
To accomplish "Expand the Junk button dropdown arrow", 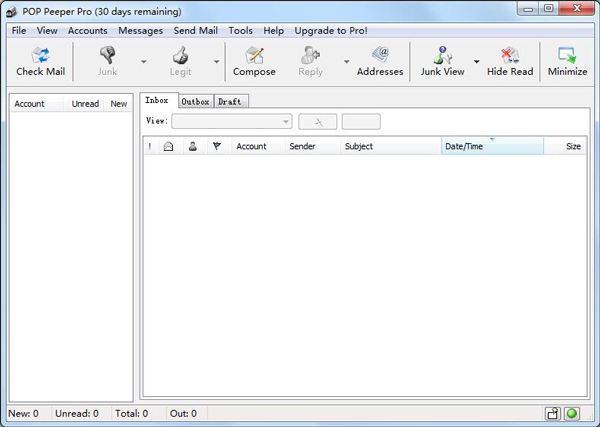I will 143,62.
